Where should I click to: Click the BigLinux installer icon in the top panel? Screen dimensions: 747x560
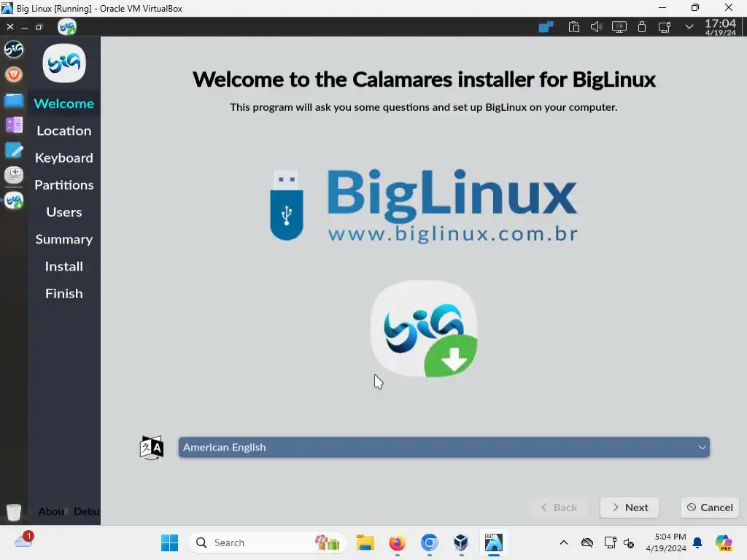(x=67, y=27)
